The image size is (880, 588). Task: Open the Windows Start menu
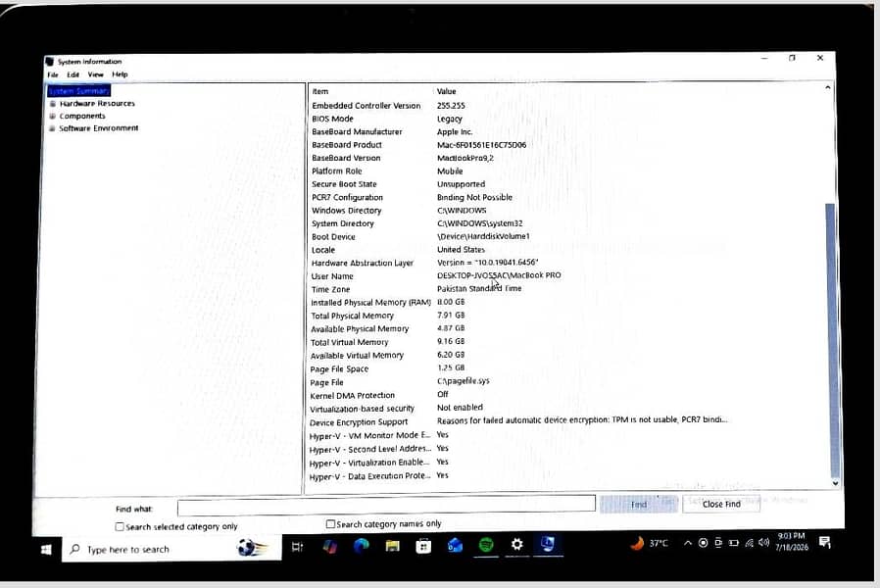[x=46, y=549]
